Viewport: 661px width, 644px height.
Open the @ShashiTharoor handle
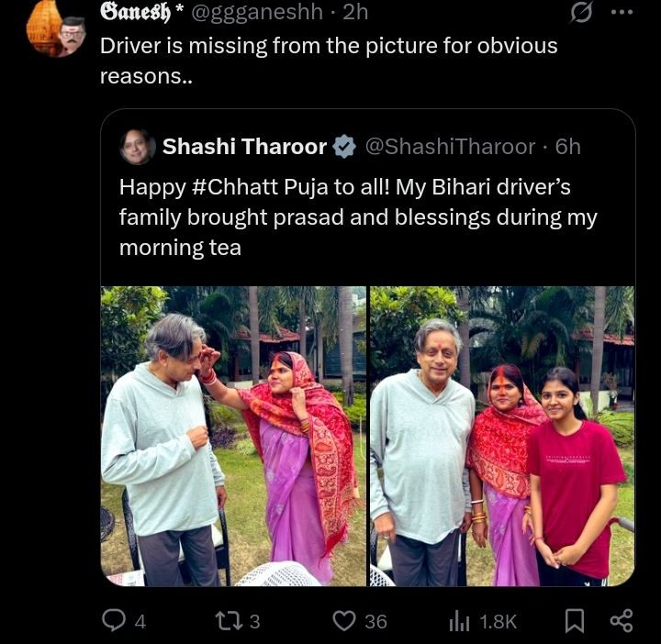[450, 147]
